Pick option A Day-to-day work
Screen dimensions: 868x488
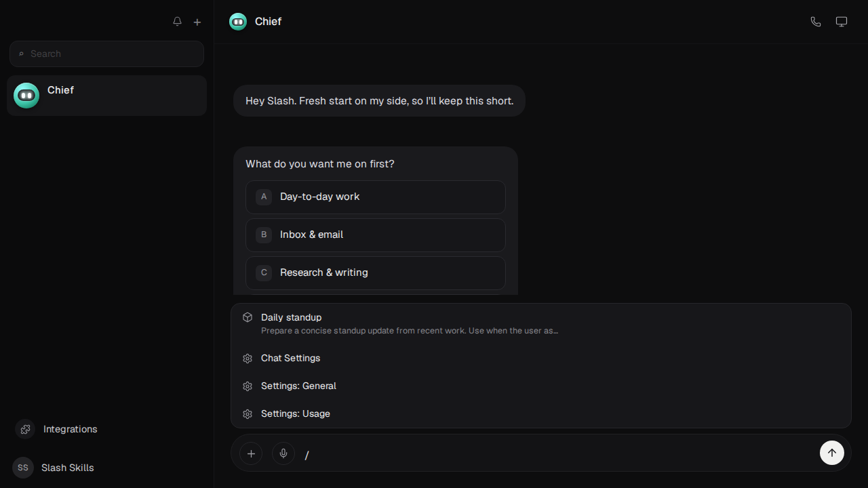376,197
